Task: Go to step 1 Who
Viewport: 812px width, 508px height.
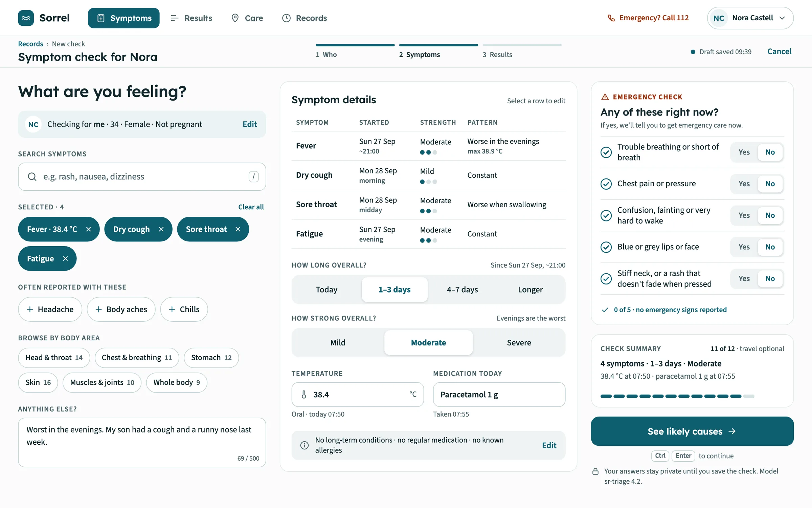Action: [355, 51]
